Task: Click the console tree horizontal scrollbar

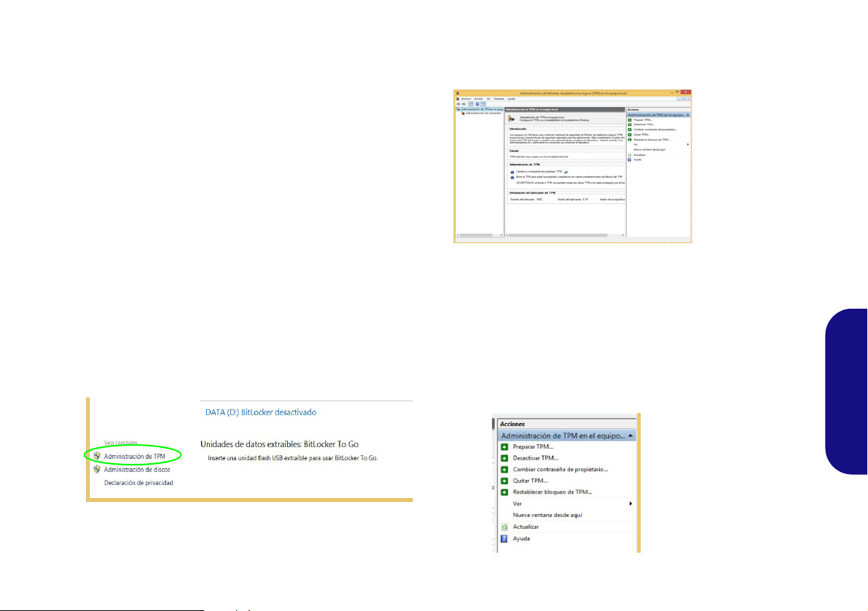Action: click(x=479, y=235)
